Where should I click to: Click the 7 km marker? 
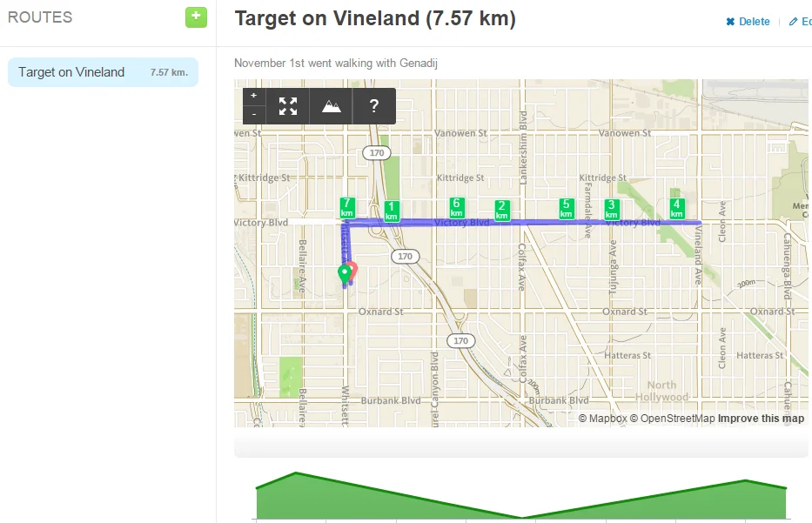347,208
